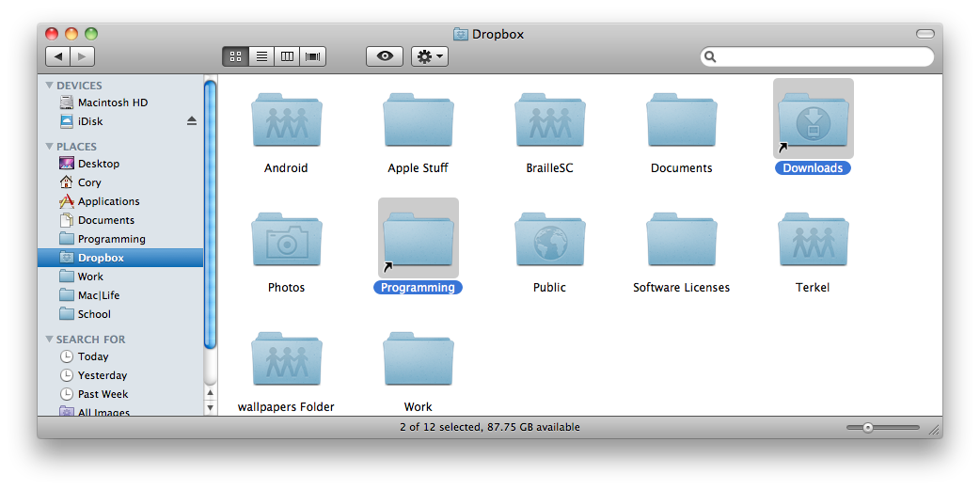This screenshot has width=980, height=490.
Task: Toggle toolbar with the pill button
Action: click(x=925, y=34)
